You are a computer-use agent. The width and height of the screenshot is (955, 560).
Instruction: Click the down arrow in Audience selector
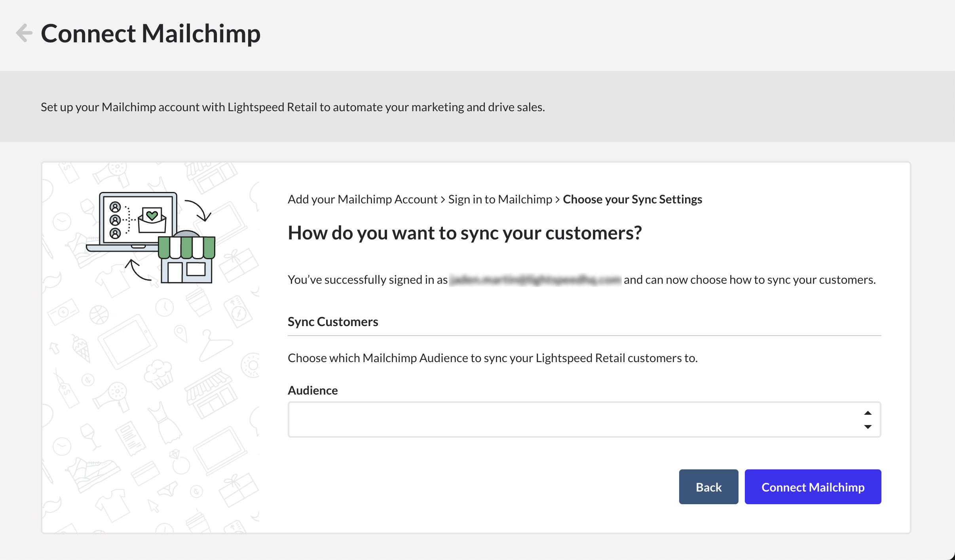(x=868, y=427)
